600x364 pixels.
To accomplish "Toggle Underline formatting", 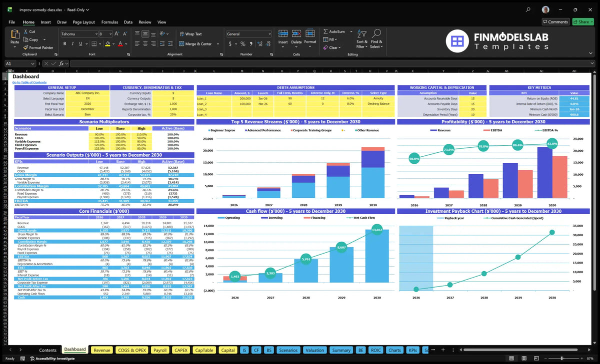I will click(80, 44).
